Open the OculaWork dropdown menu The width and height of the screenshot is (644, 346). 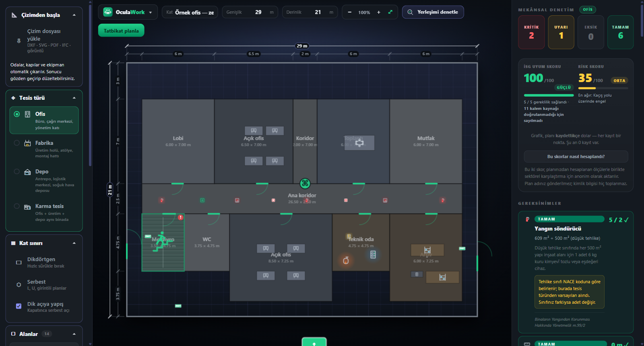coord(128,12)
